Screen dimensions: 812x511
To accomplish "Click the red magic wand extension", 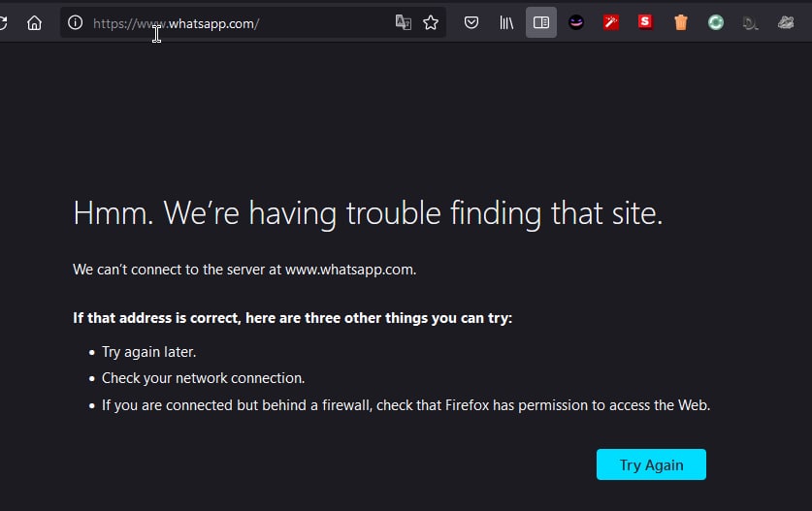I will click(611, 22).
